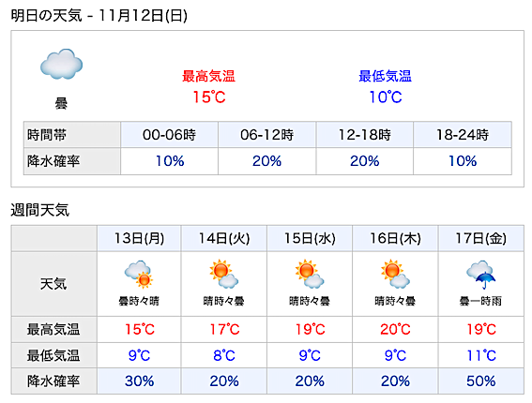Click the 14日 sunny-with-cloud weather icon

point(224,274)
